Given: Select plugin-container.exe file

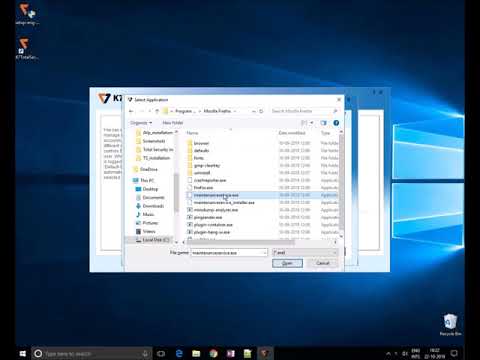Looking at the screenshot, I should coord(213,225).
